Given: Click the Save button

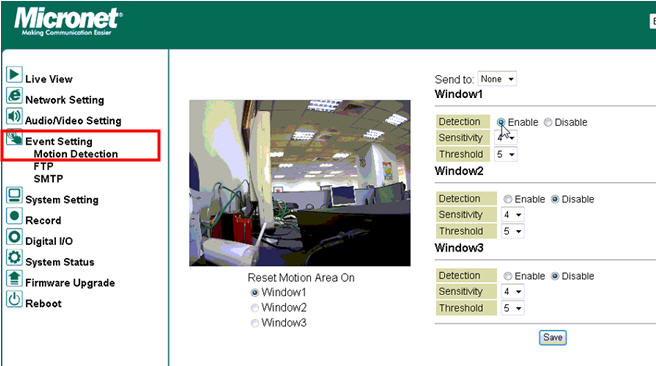Looking at the screenshot, I should click(x=553, y=338).
